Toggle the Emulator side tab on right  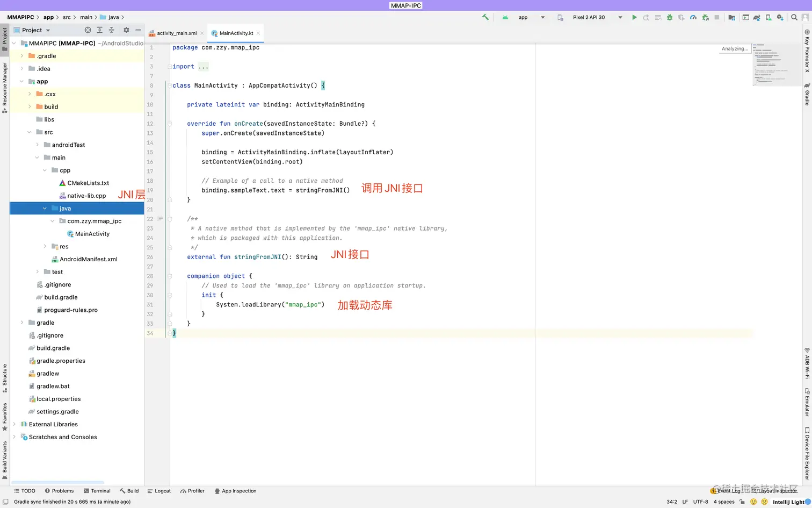(807, 402)
